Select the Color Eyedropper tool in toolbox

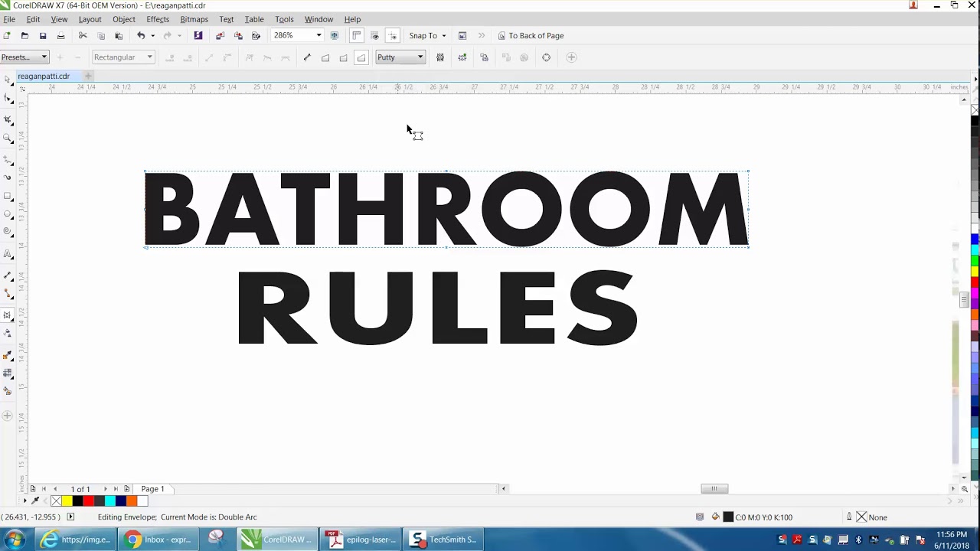(x=8, y=356)
